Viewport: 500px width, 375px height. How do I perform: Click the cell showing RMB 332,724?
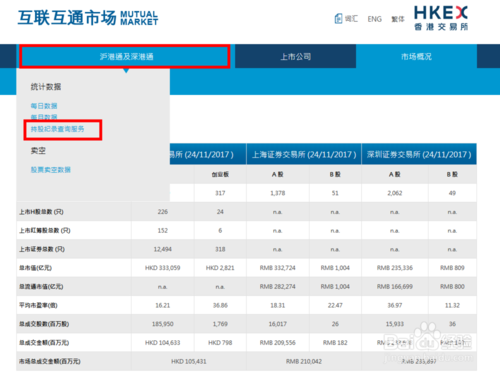(x=278, y=268)
